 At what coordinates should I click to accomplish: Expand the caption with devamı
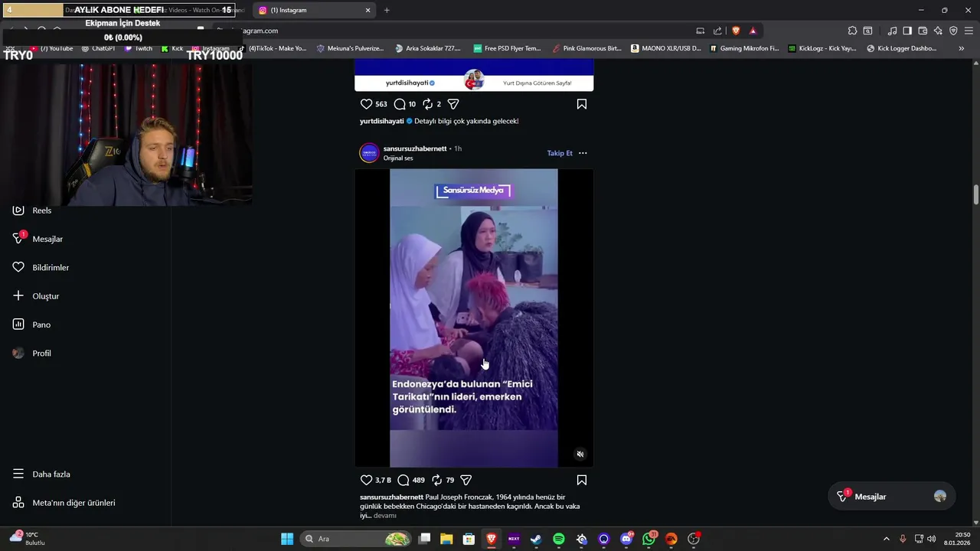[x=385, y=516]
